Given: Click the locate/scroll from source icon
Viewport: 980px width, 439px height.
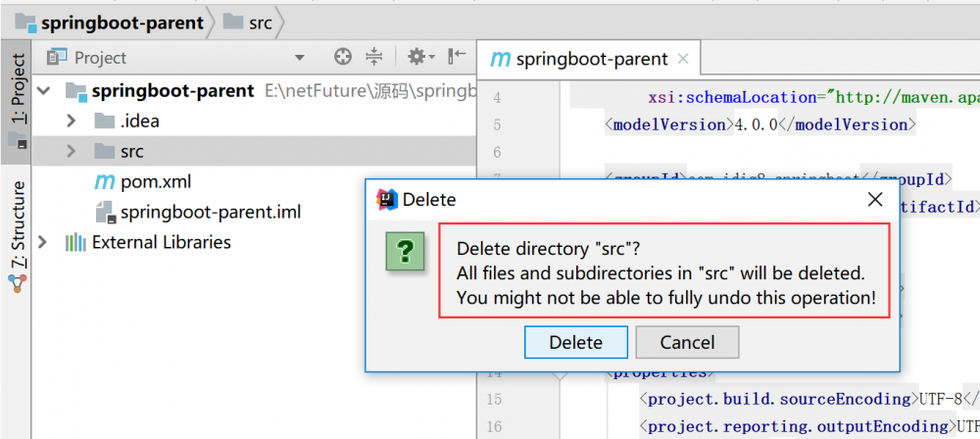Looking at the screenshot, I should coord(342,57).
